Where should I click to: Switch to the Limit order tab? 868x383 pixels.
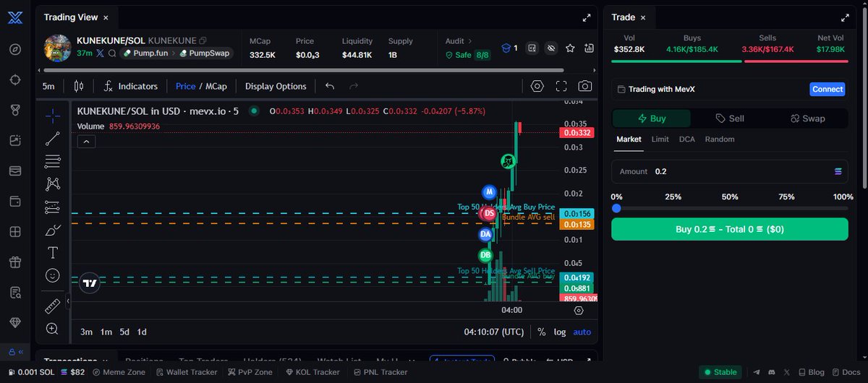click(x=660, y=139)
